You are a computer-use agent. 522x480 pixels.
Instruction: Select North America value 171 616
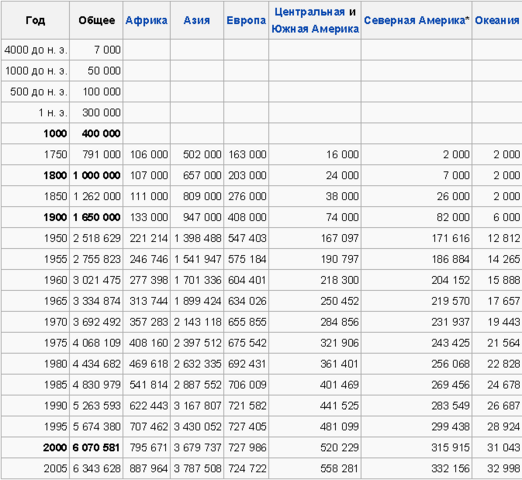[451, 238]
